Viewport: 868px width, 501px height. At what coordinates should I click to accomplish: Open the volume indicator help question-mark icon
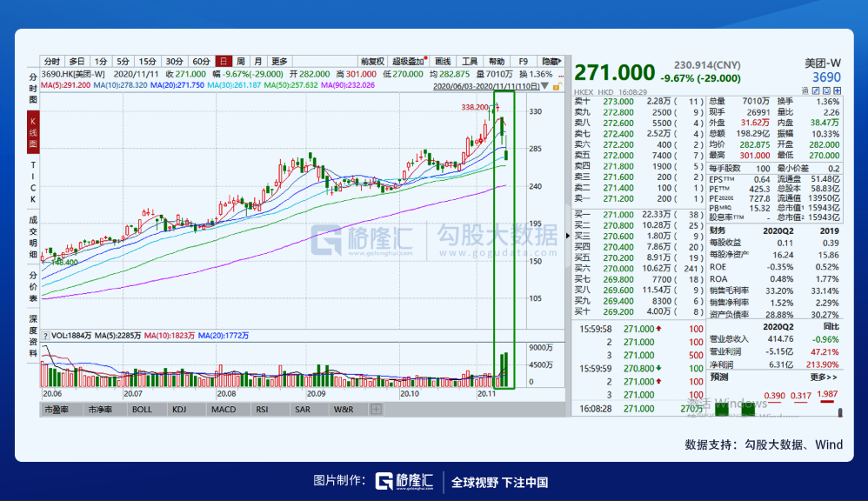[x=45, y=336]
